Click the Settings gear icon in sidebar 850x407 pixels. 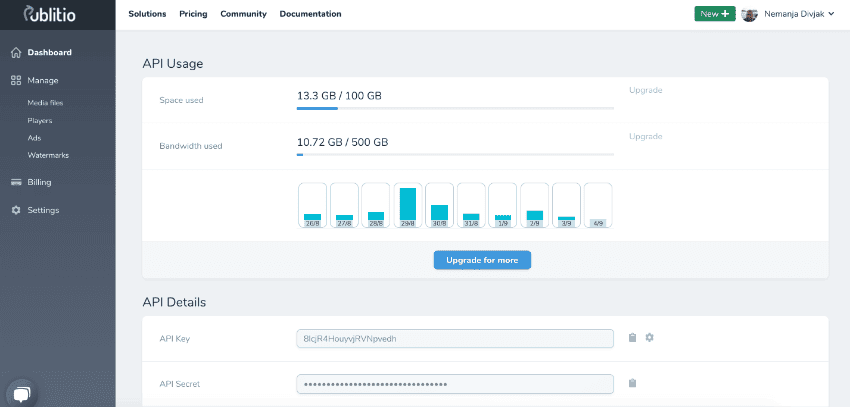click(x=16, y=210)
